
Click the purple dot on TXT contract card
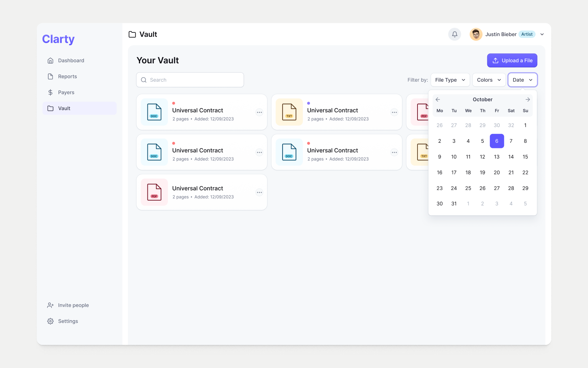click(x=309, y=103)
